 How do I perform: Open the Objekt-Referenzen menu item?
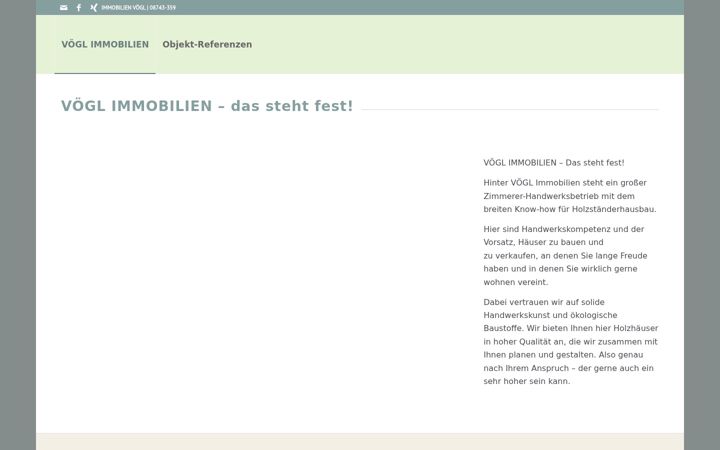tap(207, 45)
